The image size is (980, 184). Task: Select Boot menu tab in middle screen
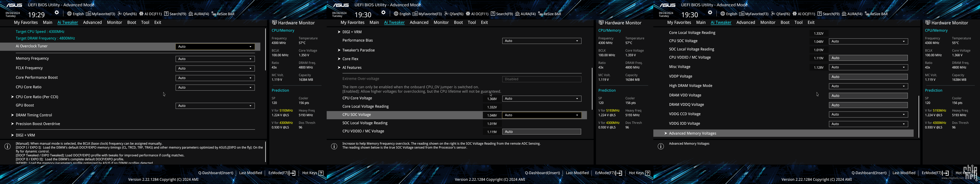[458, 22]
